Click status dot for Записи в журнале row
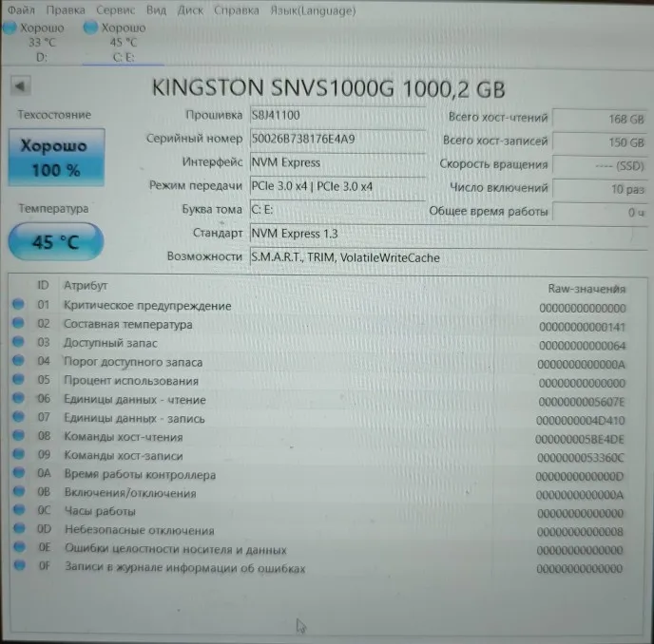 [x=19, y=565]
